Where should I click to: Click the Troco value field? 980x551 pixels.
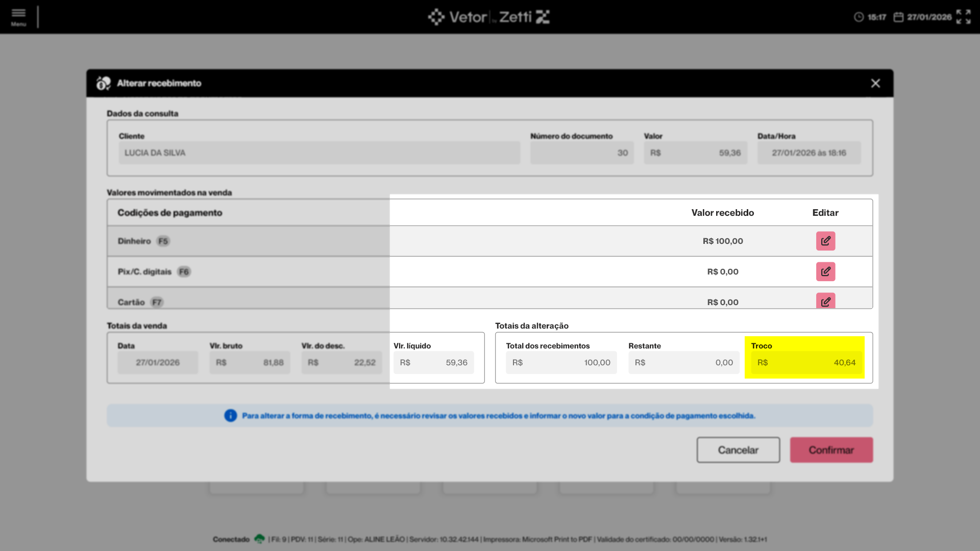[806, 363]
